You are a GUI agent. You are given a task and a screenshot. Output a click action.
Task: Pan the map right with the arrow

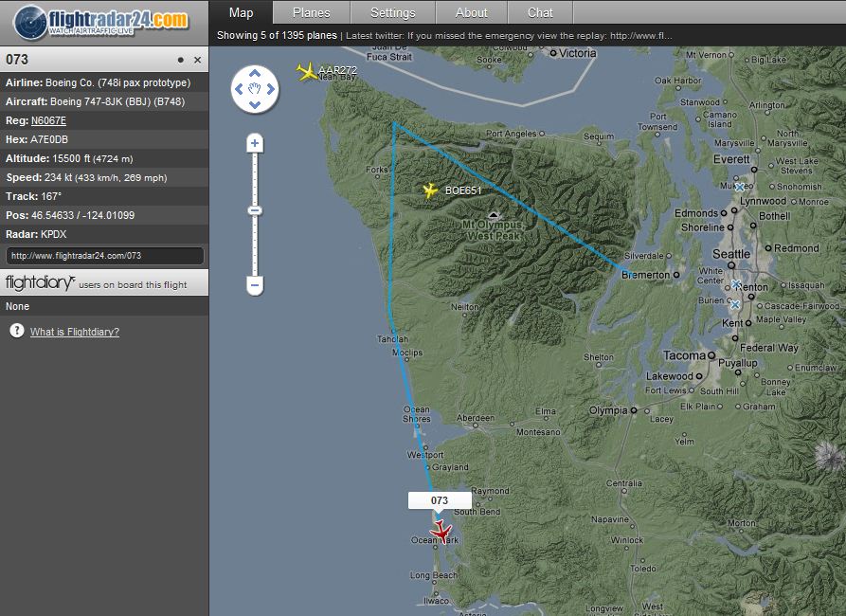click(x=271, y=90)
